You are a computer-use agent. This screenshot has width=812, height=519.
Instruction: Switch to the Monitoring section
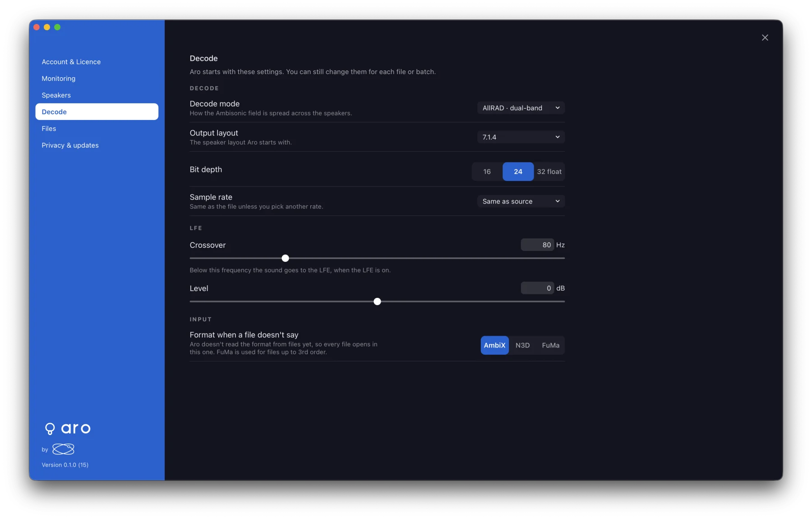point(97,79)
